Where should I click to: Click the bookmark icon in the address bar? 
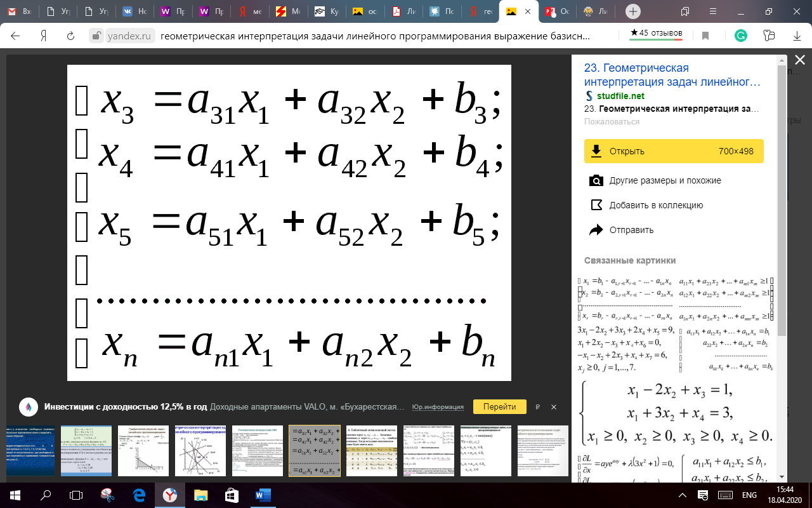point(705,36)
